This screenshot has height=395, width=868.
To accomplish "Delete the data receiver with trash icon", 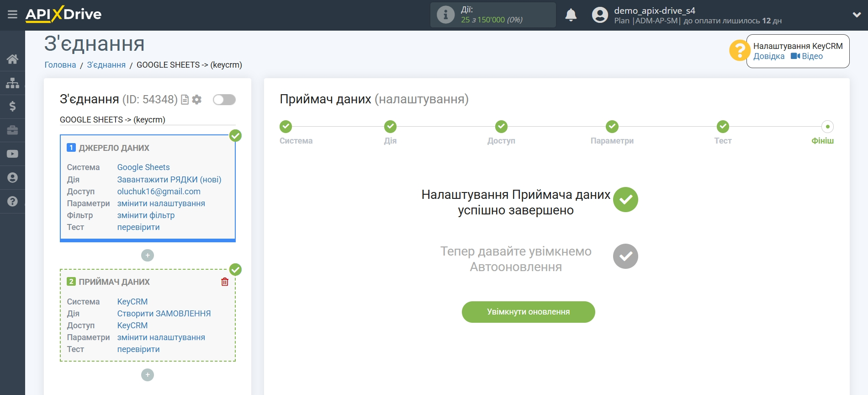I will [x=225, y=282].
